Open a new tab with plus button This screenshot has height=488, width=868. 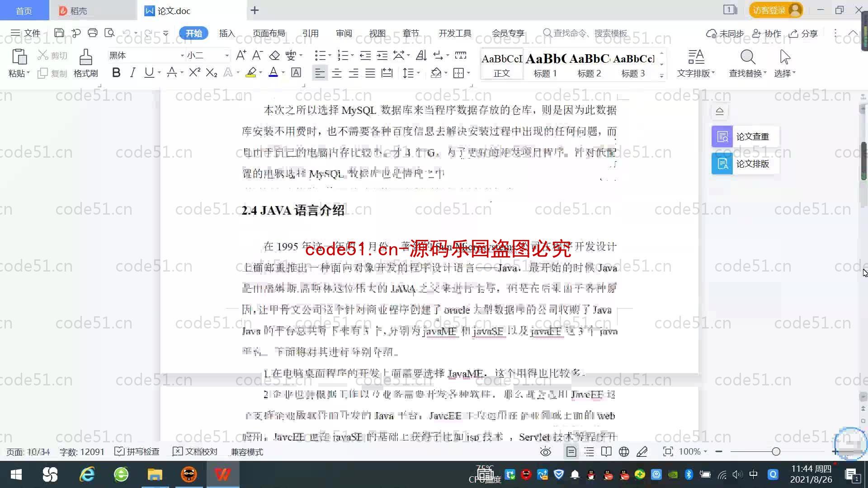[x=255, y=10]
